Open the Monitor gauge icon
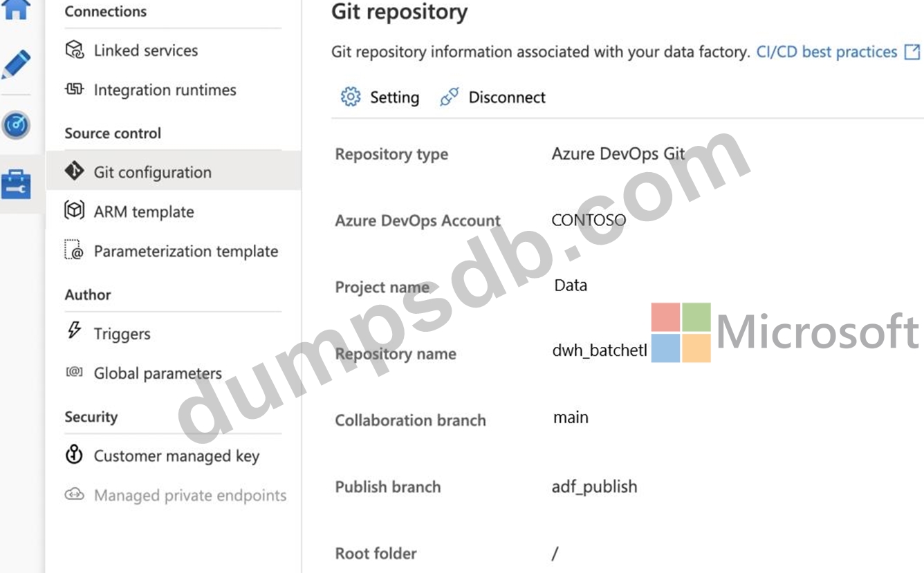The height and width of the screenshot is (573, 924). click(17, 125)
